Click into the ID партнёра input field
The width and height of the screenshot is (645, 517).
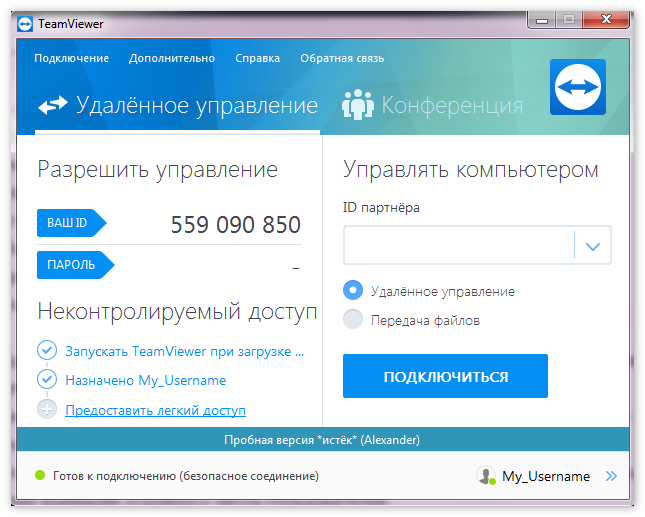point(459,245)
